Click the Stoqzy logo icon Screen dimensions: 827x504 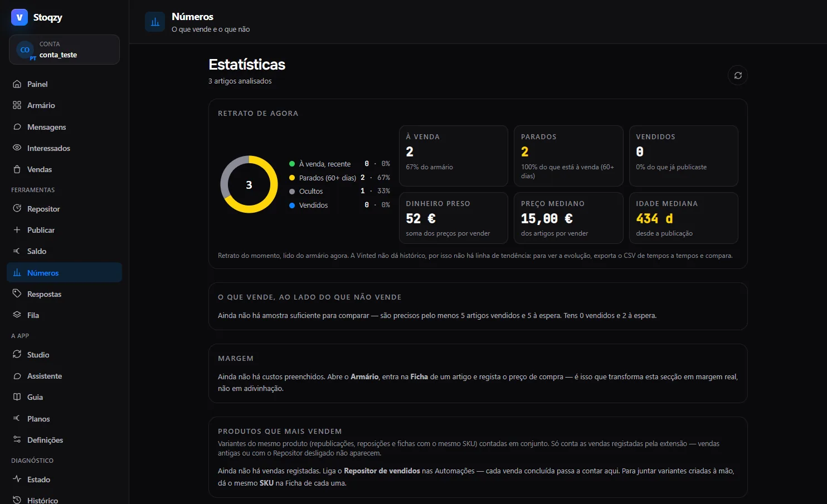coord(20,17)
